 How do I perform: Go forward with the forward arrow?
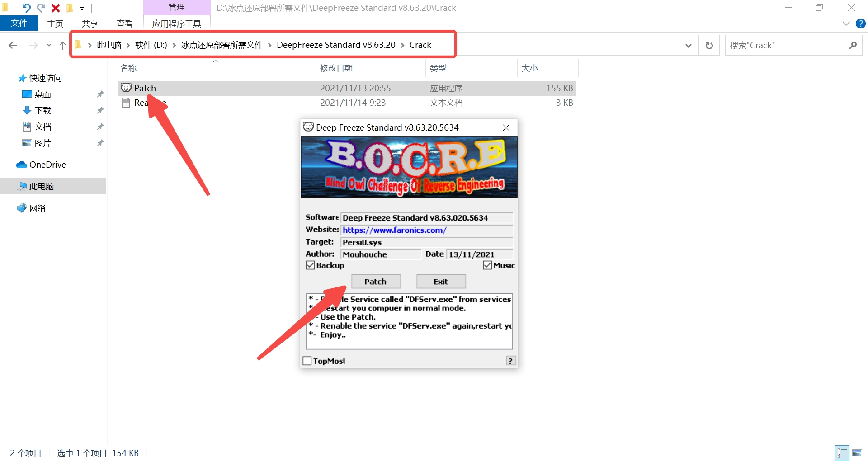click(33, 45)
